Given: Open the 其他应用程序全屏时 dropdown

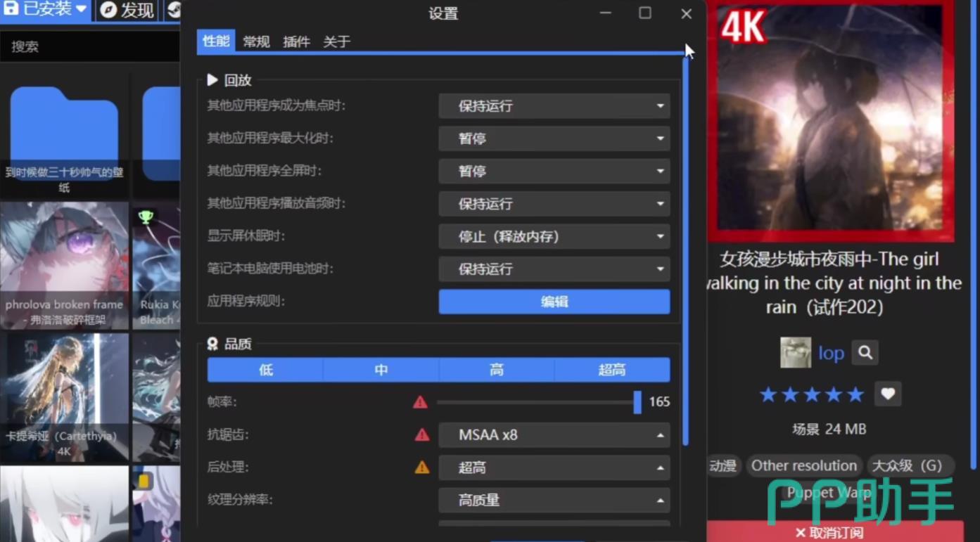Looking at the screenshot, I should tap(554, 171).
